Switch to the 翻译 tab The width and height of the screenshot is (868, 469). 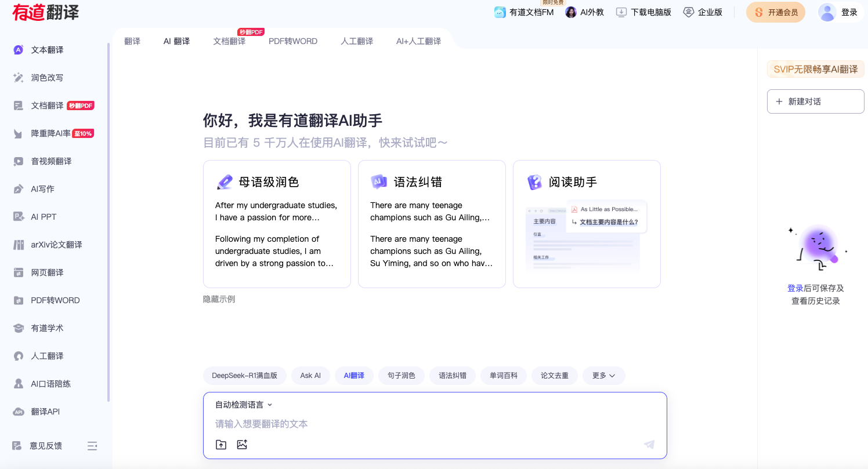(132, 41)
